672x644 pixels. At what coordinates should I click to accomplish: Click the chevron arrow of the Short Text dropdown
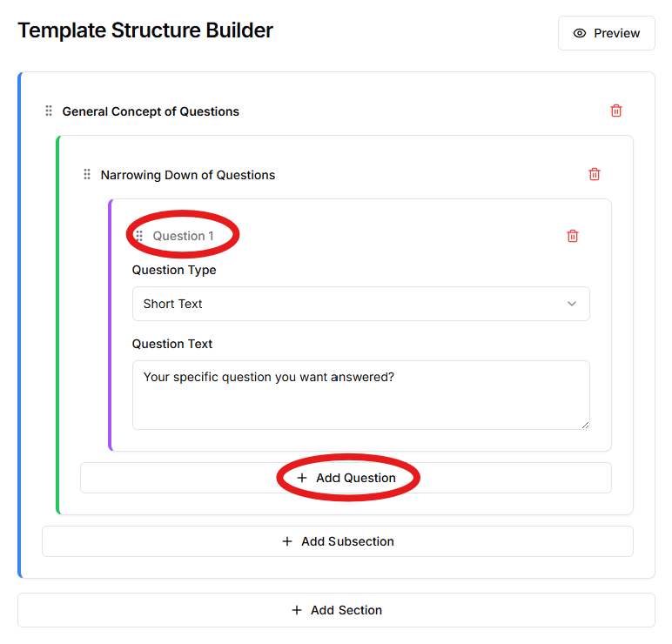point(572,304)
